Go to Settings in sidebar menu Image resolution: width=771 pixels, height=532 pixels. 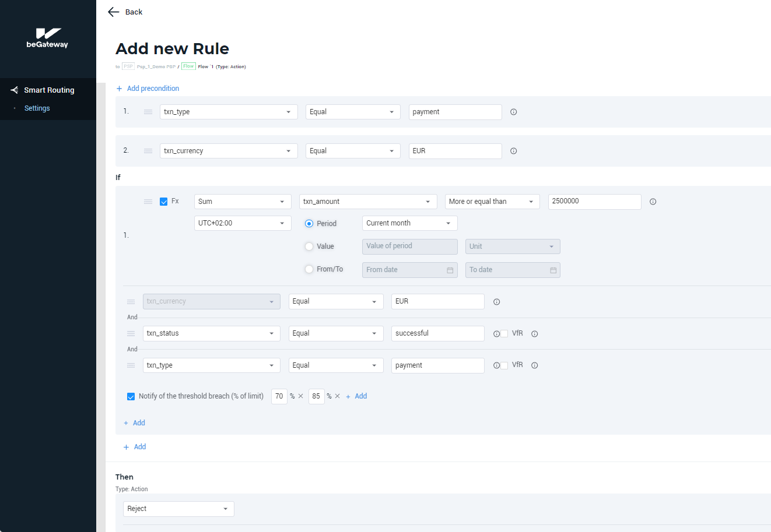tap(37, 108)
